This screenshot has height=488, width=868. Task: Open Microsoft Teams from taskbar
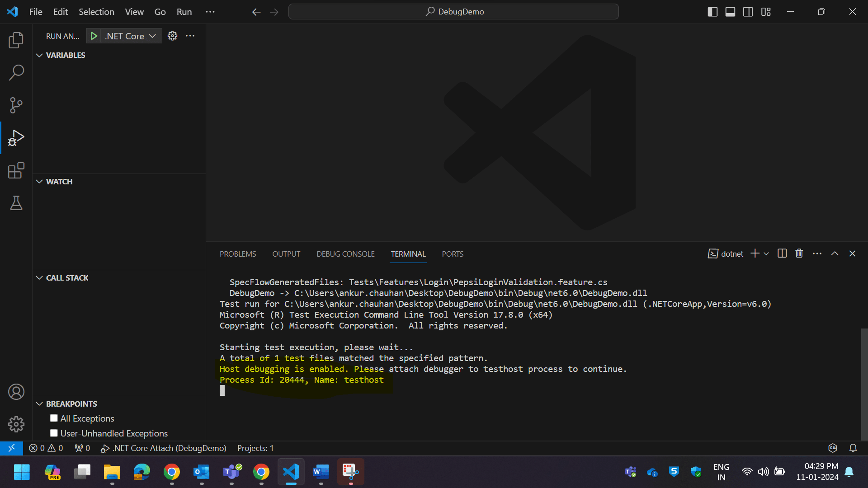(232, 472)
